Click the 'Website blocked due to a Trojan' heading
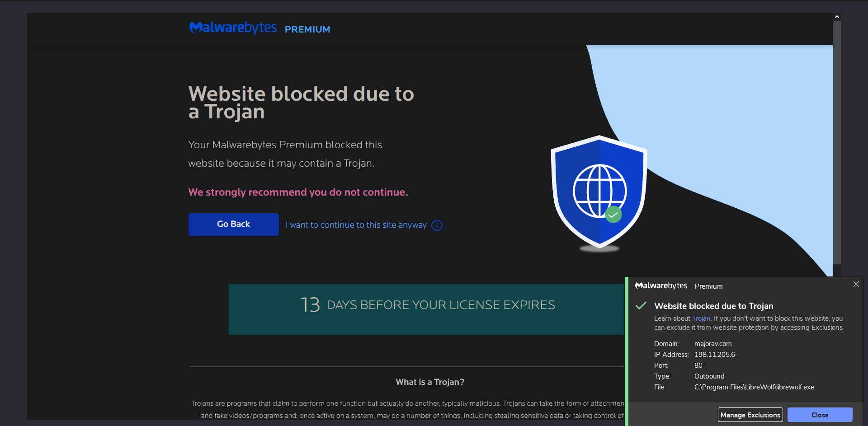Image resolution: width=868 pixels, height=426 pixels. click(301, 103)
